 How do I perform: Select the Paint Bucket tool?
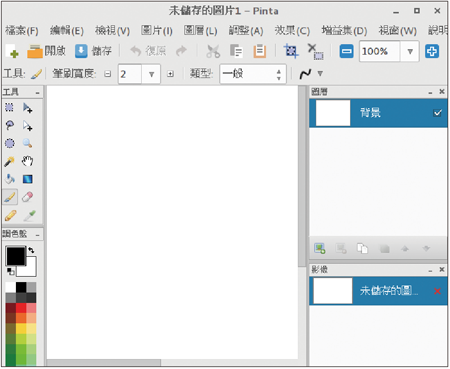(9, 179)
